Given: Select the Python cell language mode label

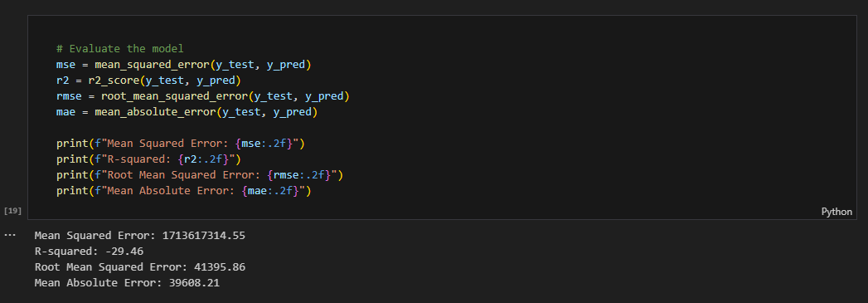Looking at the screenshot, I should coord(836,212).
